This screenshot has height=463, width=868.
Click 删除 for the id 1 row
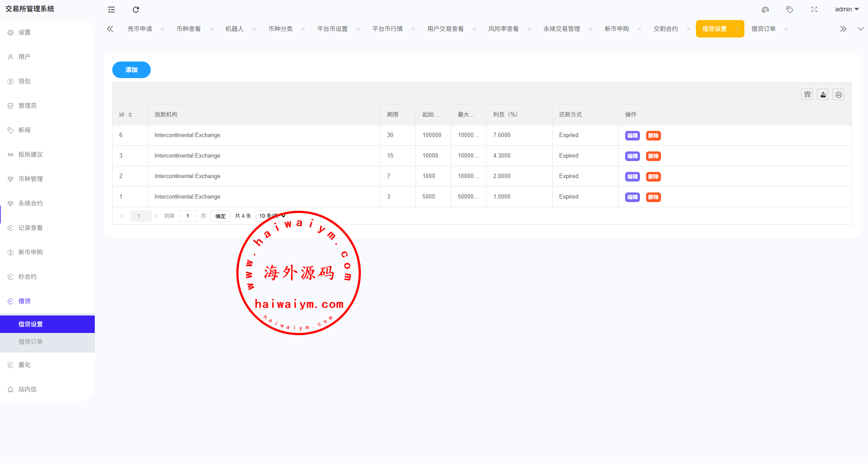point(653,197)
